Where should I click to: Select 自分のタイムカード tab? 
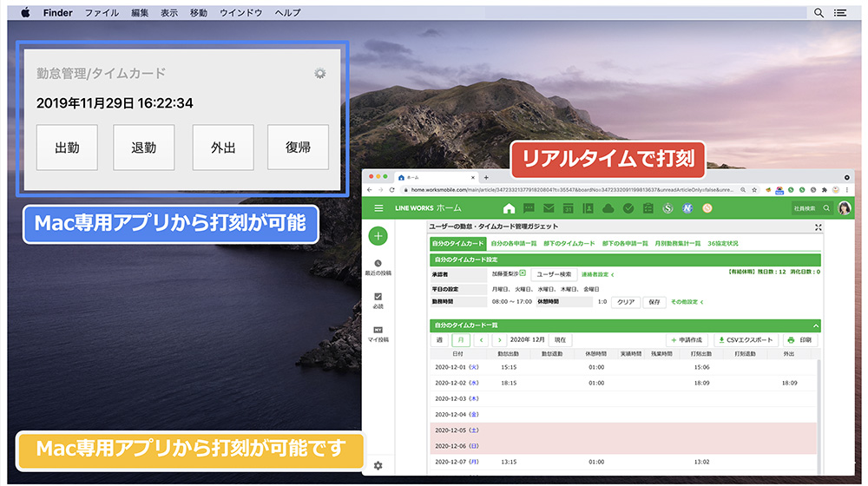tap(457, 244)
